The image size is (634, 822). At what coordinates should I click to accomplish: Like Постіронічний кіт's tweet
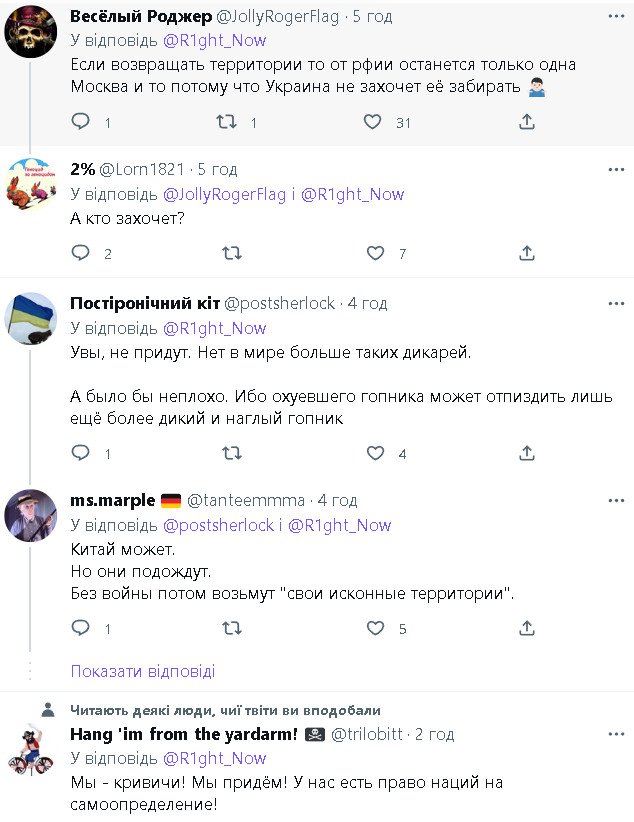375,453
